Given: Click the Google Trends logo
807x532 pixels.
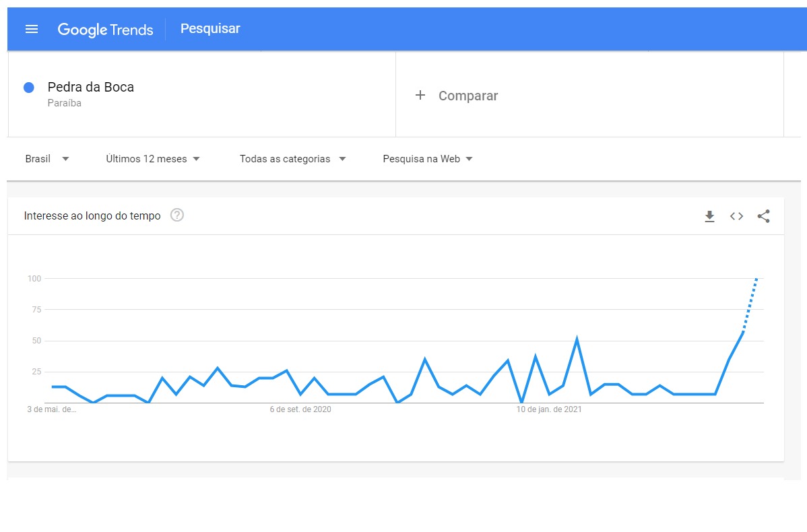Looking at the screenshot, I should (x=105, y=29).
